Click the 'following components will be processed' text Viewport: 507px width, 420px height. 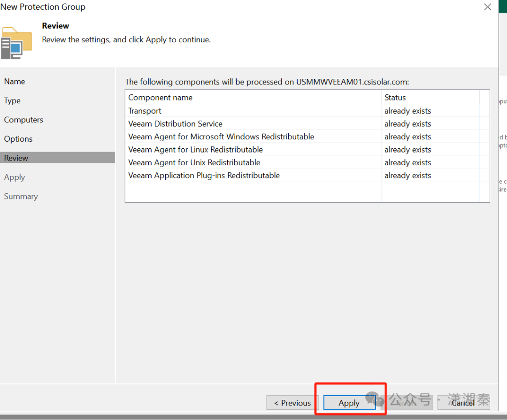[x=267, y=82]
